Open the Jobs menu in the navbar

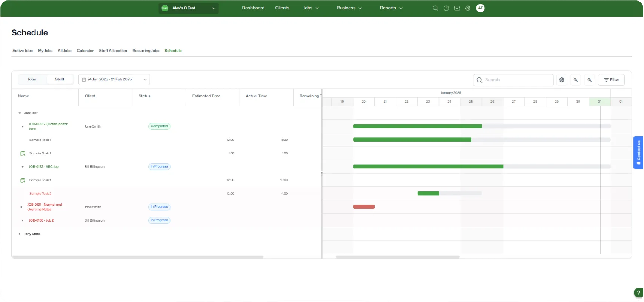(x=311, y=8)
